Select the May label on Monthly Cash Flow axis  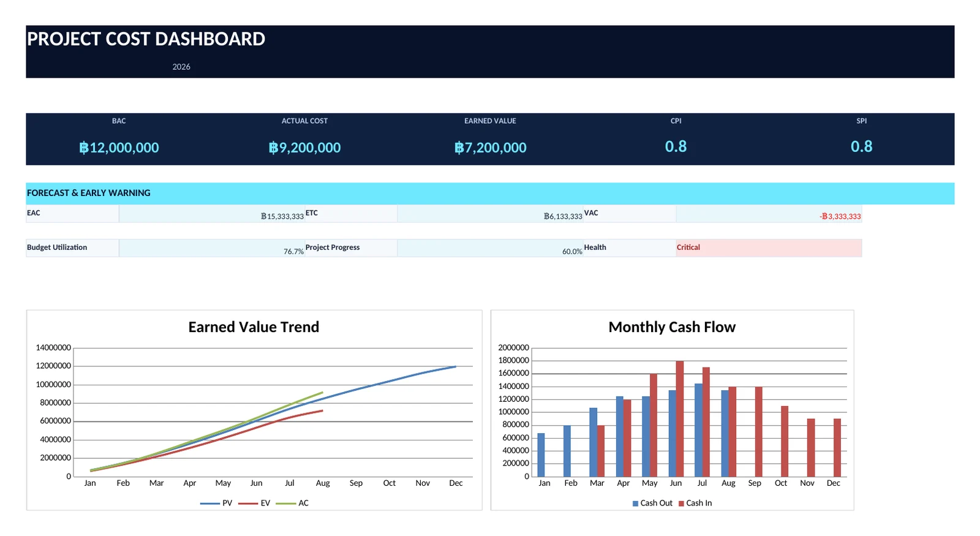(x=649, y=483)
